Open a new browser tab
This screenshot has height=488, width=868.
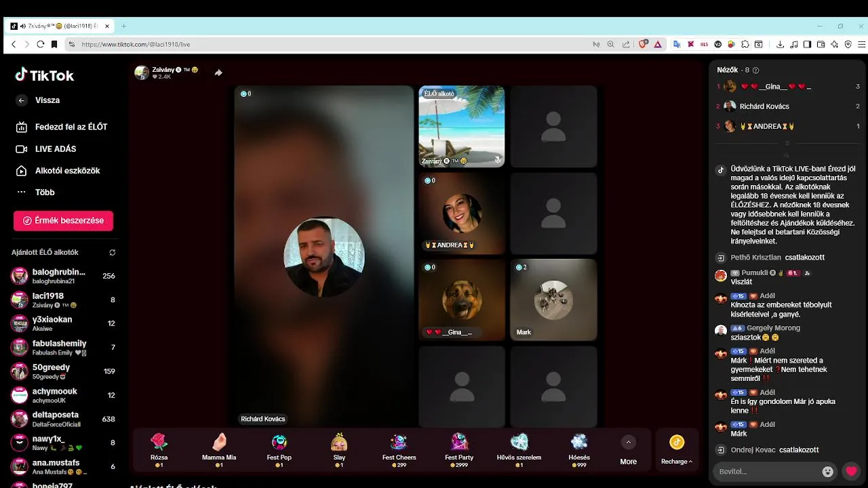[x=123, y=26]
